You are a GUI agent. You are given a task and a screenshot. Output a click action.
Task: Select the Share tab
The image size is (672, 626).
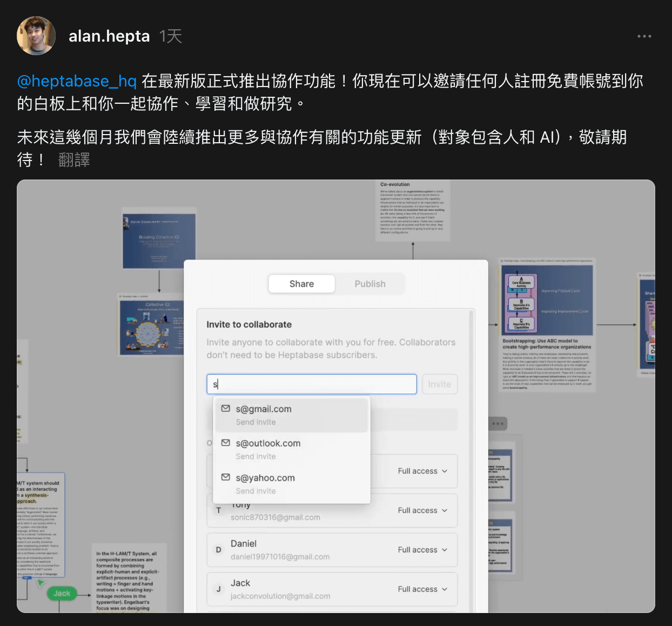pyautogui.click(x=301, y=283)
